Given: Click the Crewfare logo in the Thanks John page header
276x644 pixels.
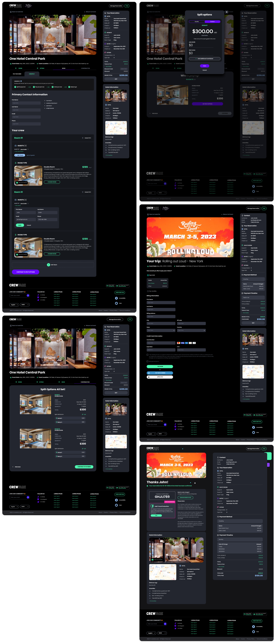Looking at the screenshot, I should click(153, 448).
